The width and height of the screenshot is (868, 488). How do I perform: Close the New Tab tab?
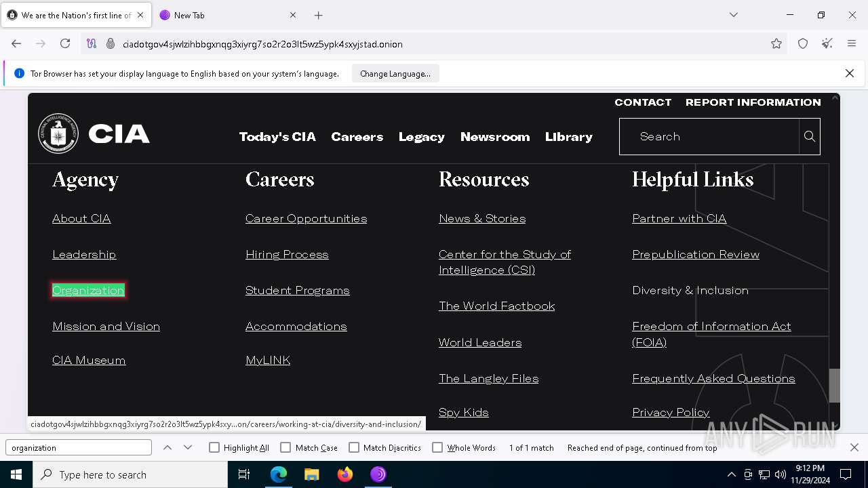293,15
